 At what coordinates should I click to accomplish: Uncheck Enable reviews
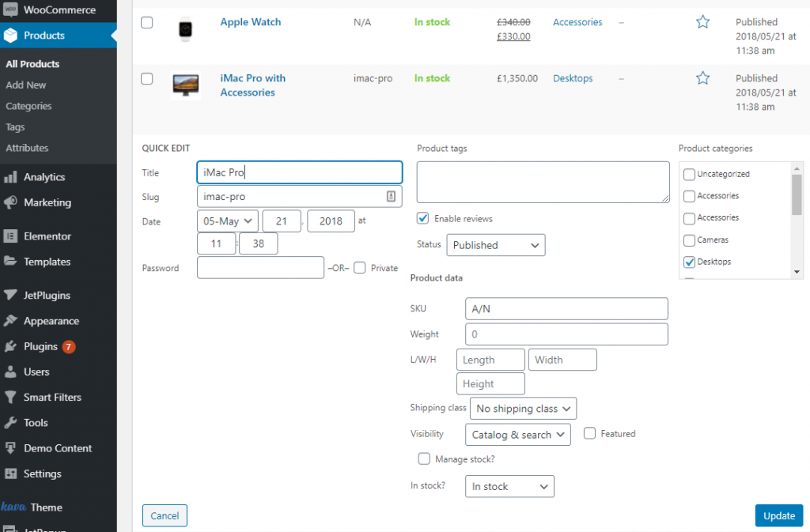pyautogui.click(x=423, y=218)
